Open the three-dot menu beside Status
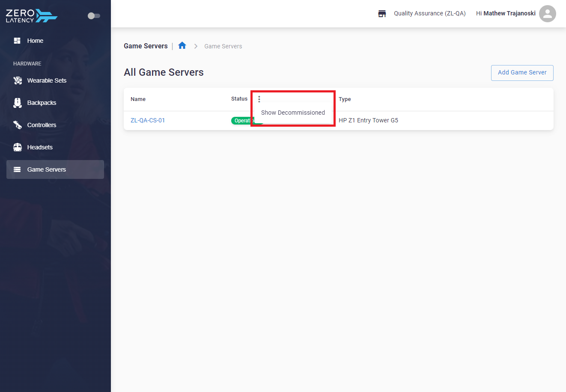The height and width of the screenshot is (392, 566). coord(259,99)
